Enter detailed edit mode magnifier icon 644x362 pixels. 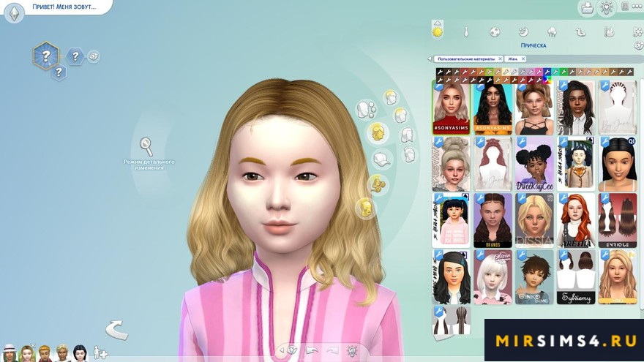pos(146,146)
